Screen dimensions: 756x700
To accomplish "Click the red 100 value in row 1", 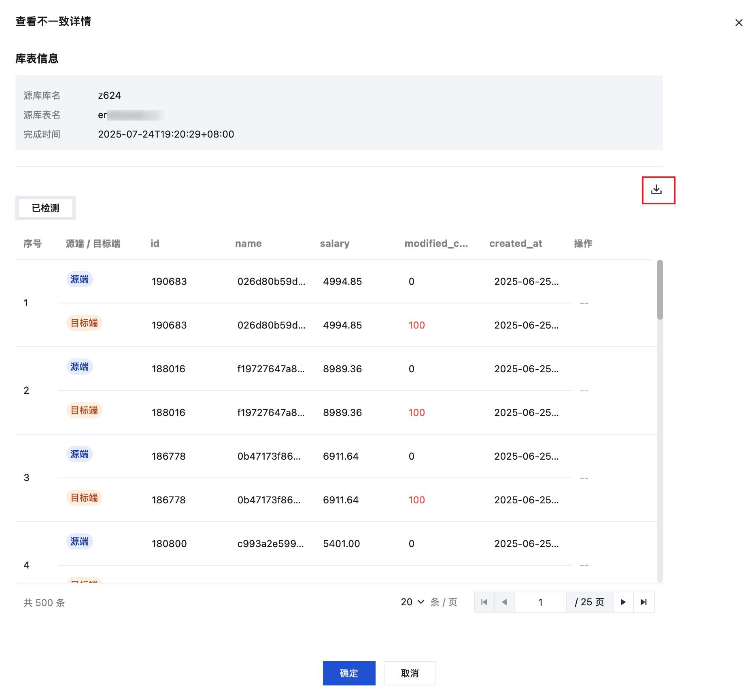I will (416, 325).
